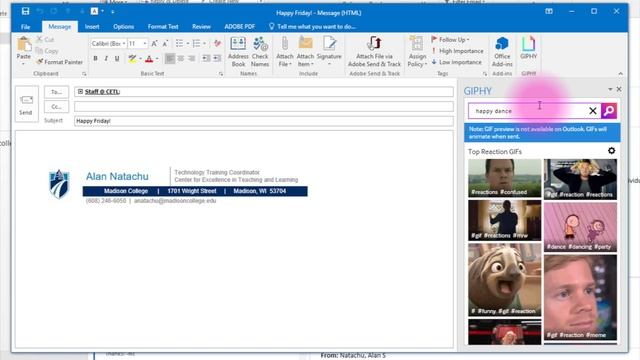Open the Basic Text dialog launcher
640x360 pixels.
221,74
